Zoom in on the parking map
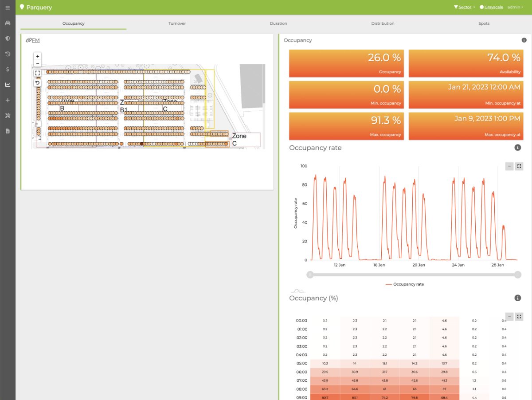The image size is (532, 400). click(38, 56)
